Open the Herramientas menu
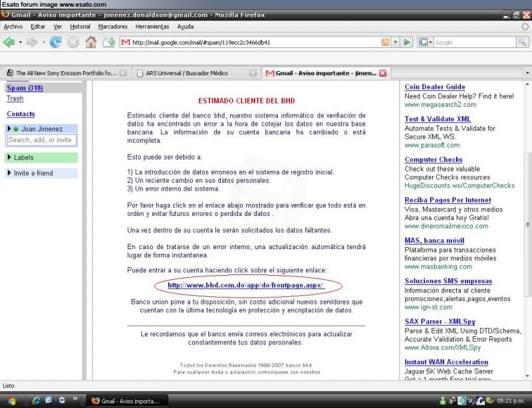The image size is (532, 408). point(152,27)
